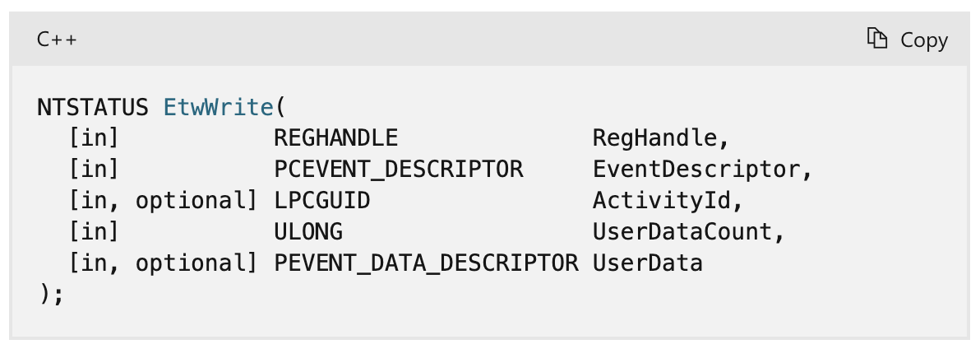Screen dimensions: 980x349
Task: Click the NTSTATUS return type
Action: click(93, 107)
